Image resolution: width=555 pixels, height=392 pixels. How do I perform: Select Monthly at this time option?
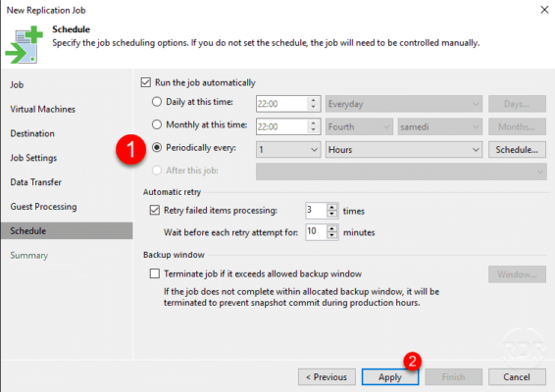[x=157, y=124]
